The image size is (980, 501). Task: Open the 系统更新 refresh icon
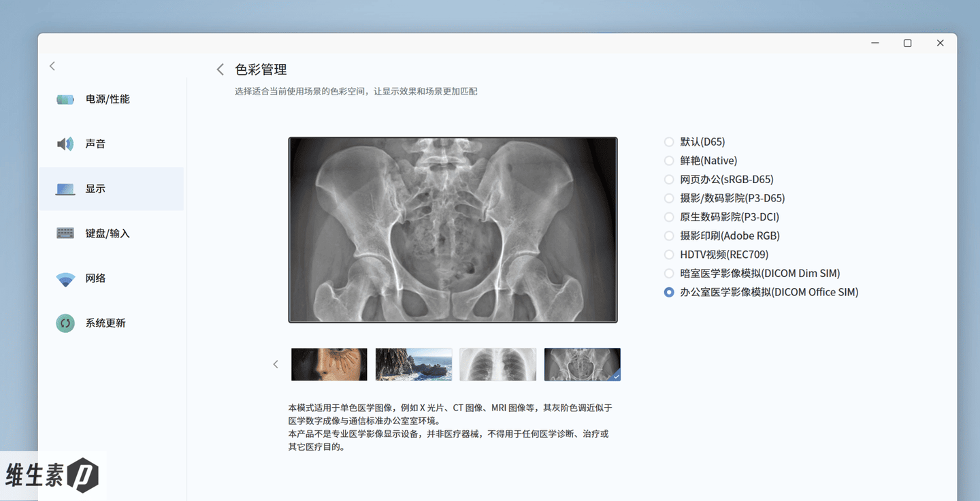tap(65, 323)
